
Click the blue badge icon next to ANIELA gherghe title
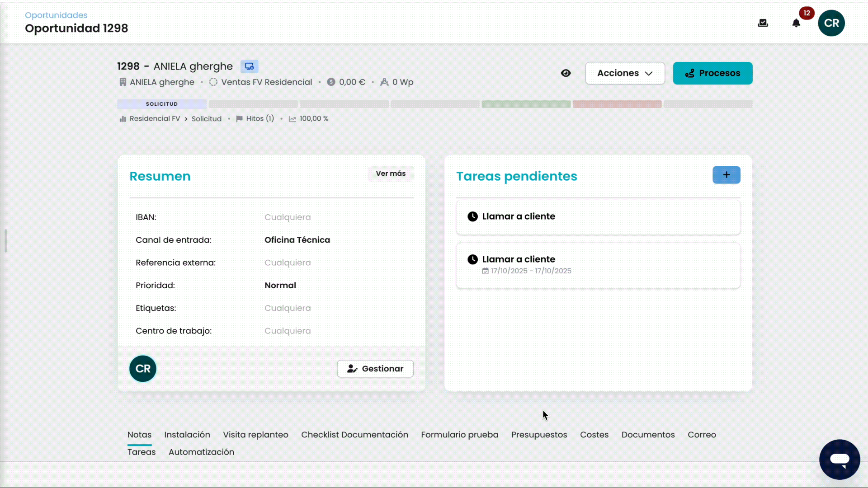[249, 66]
